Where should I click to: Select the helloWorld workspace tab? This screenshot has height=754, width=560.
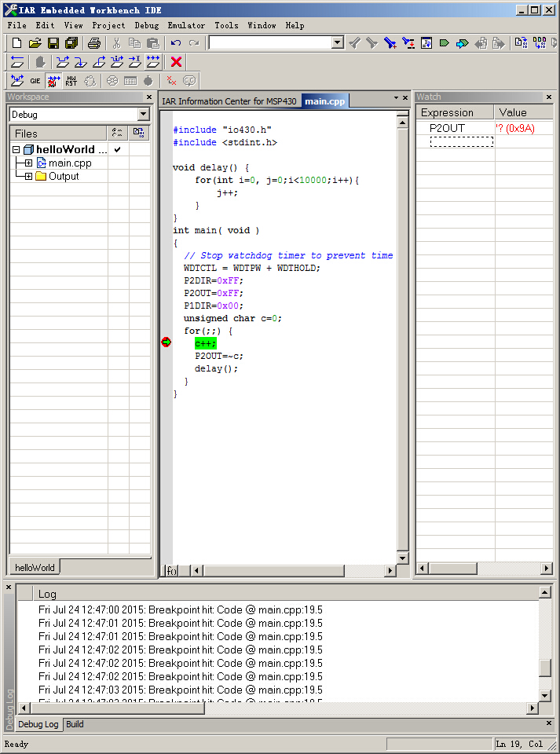[35, 567]
